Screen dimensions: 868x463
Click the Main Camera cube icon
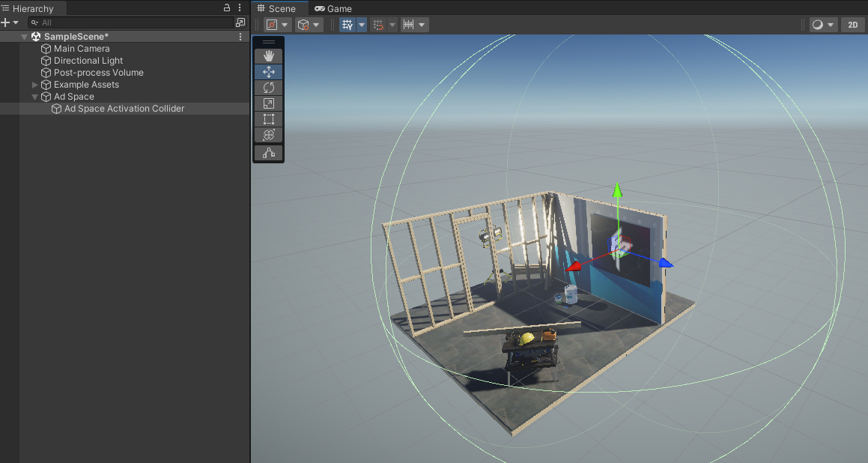[x=46, y=49]
